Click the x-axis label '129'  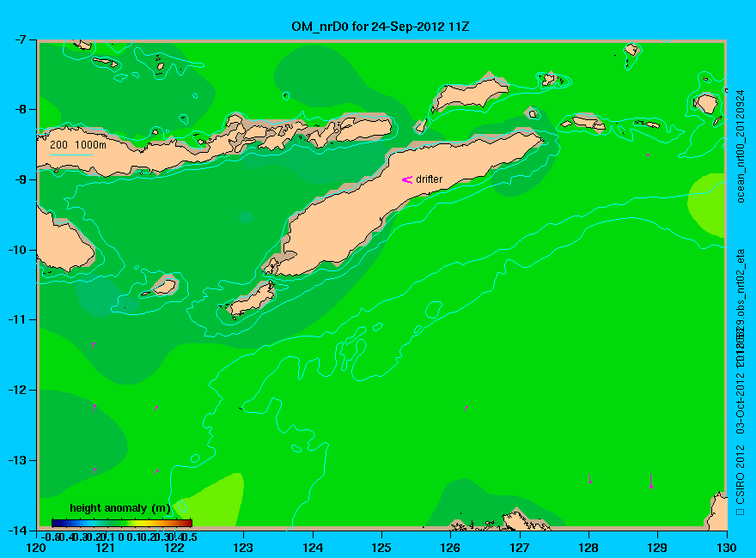(x=658, y=548)
